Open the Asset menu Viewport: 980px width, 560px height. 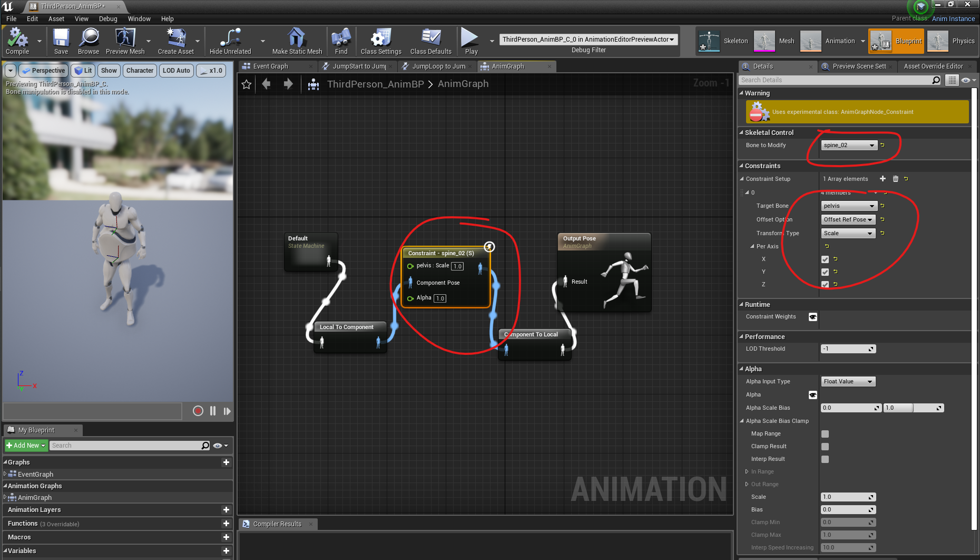[x=56, y=18]
